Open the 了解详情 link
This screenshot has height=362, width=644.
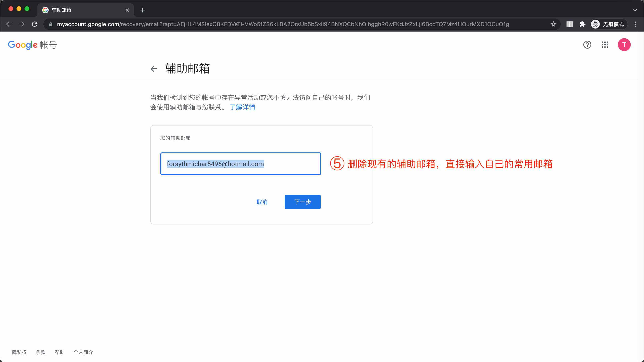(242, 107)
